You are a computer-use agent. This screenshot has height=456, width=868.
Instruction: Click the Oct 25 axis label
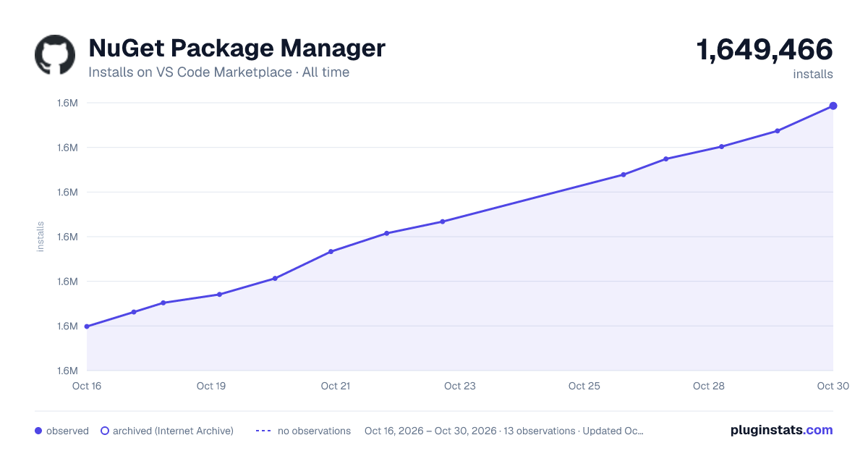pos(584,386)
